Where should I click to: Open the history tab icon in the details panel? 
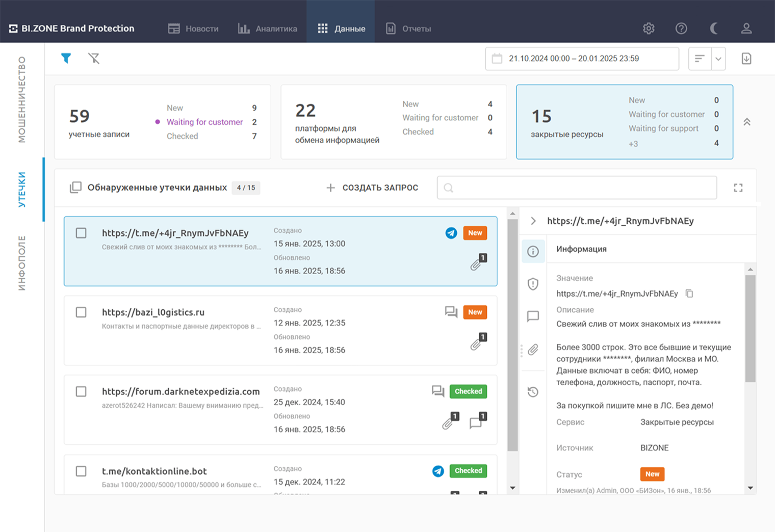(533, 392)
